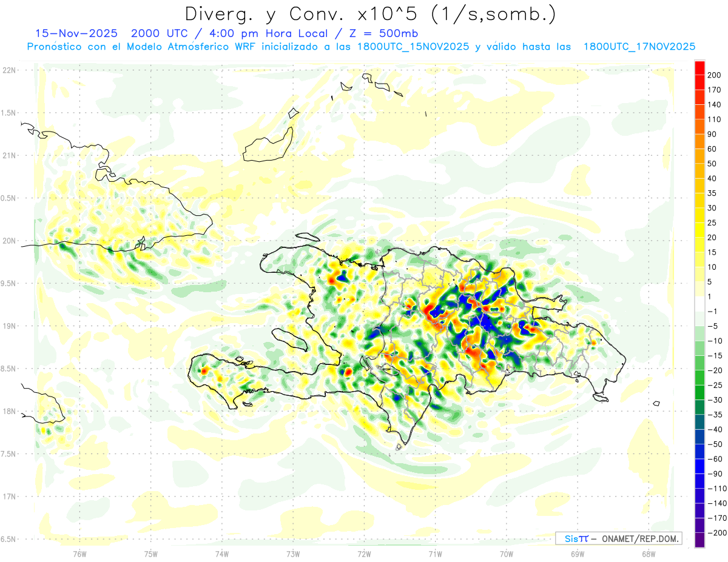Click the title 'Diverg. y Conv. x10^5 (1/s,somb.)'

(369, 14)
